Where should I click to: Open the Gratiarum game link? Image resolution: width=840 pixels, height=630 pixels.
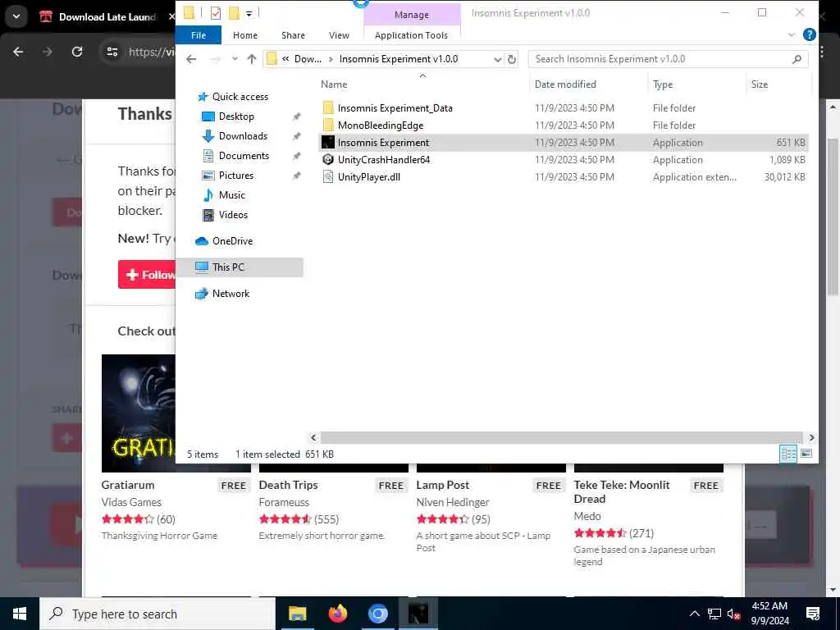pos(127,485)
